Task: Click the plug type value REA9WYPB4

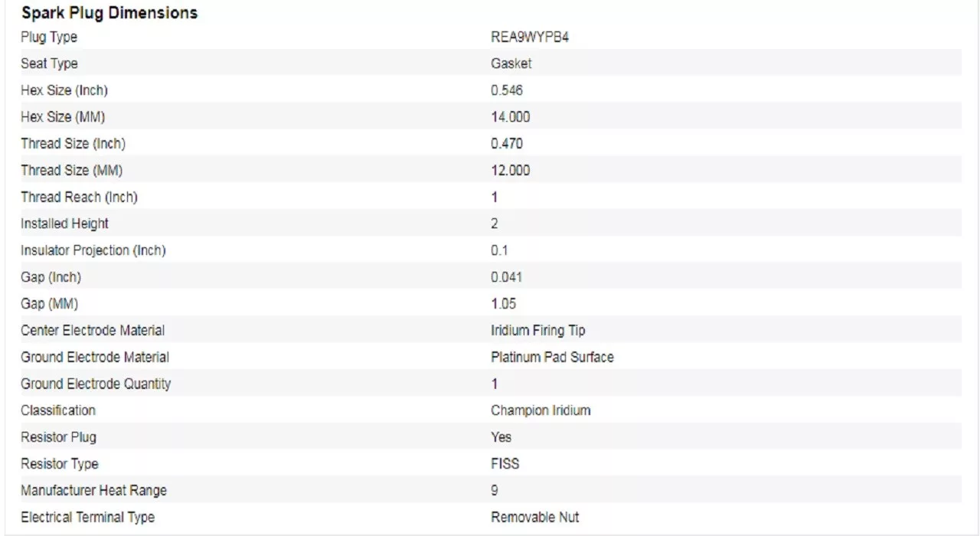Action: pyautogui.click(x=530, y=37)
